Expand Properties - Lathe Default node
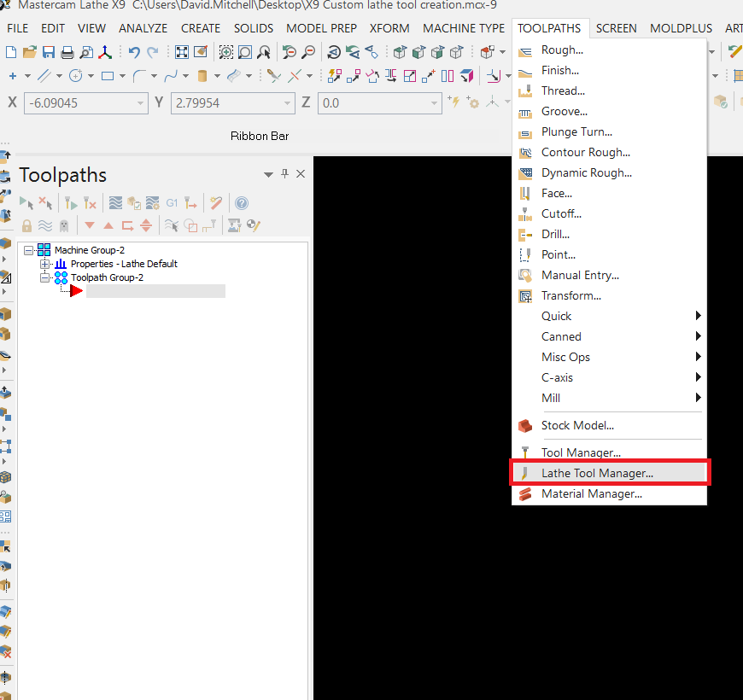 (x=44, y=264)
